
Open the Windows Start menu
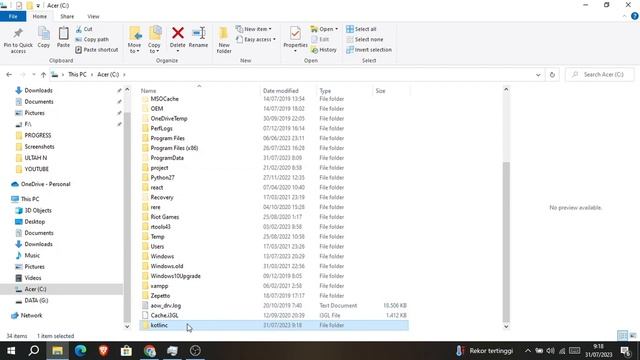11,351
